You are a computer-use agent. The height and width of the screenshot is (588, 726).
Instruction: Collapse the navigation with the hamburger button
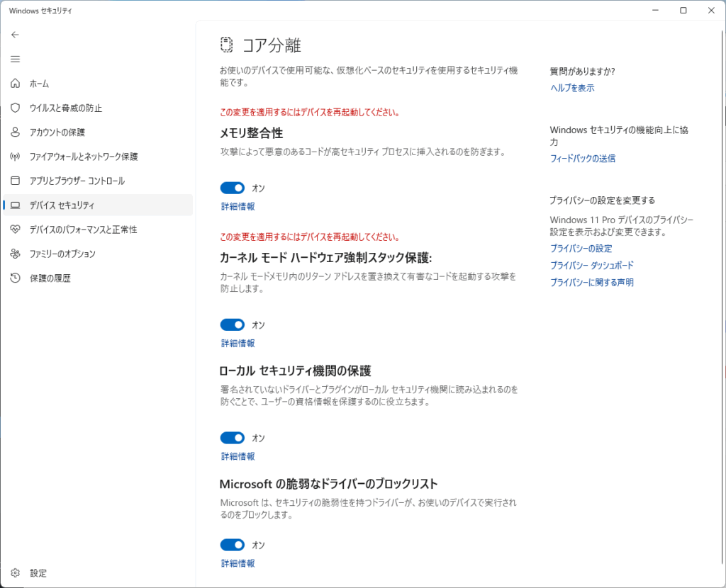click(x=15, y=59)
